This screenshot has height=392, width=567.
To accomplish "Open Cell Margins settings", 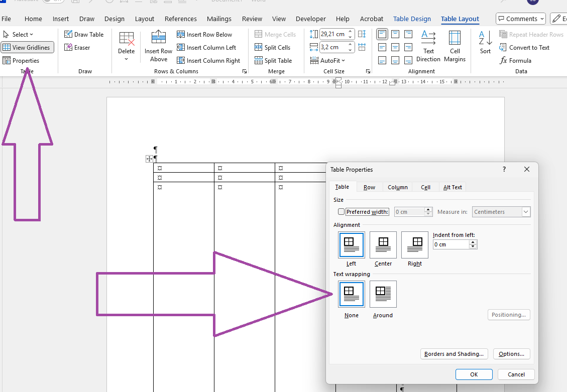I will 455,46.
